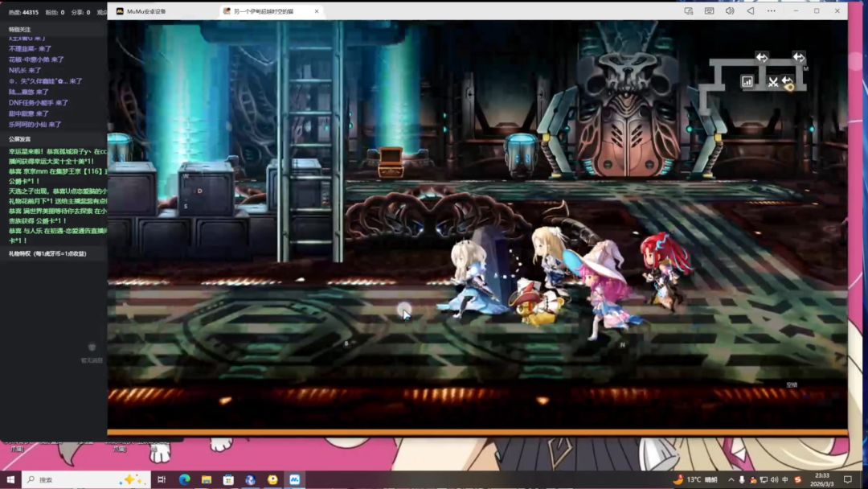
Task: Click the microphone tray icon
Action: click(x=742, y=479)
